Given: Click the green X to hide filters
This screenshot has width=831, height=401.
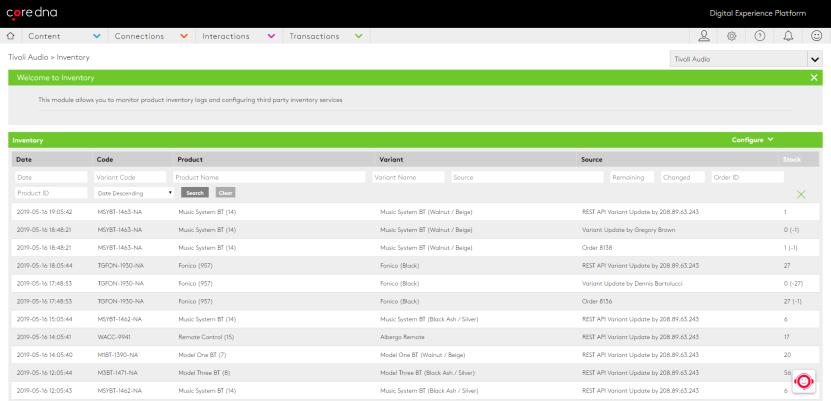Looking at the screenshot, I should [x=801, y=194].
